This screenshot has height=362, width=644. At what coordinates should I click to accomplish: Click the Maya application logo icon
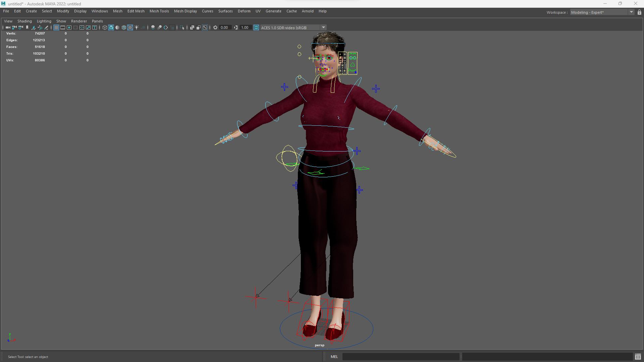coord(3,4)
